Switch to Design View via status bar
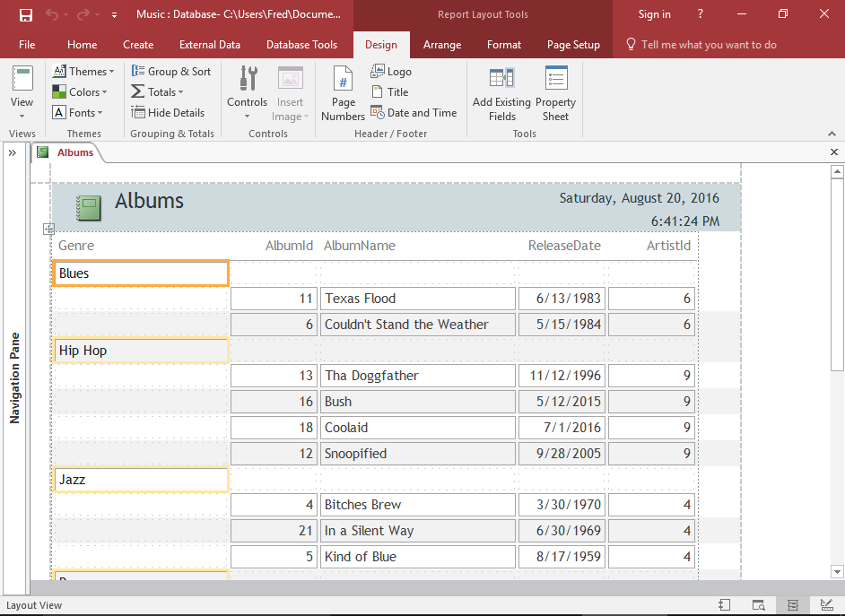 pos(826,604)
